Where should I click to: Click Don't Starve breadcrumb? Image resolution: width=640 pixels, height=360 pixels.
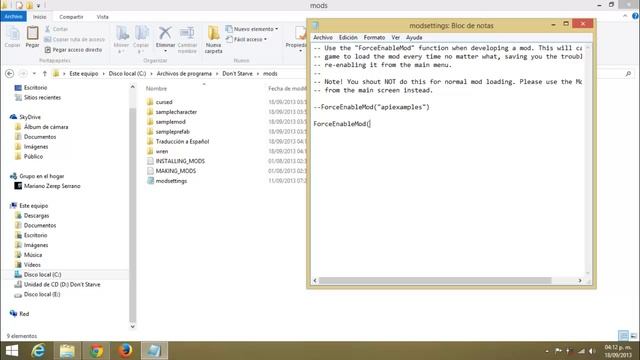point(238,73)
